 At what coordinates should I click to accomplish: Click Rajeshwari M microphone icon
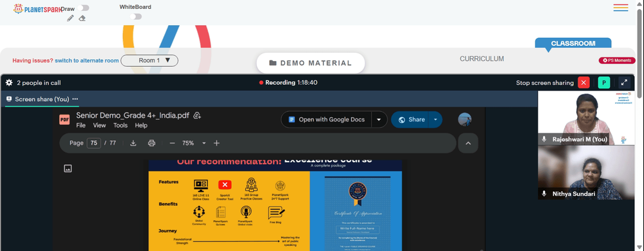click(x=544, y=140)
